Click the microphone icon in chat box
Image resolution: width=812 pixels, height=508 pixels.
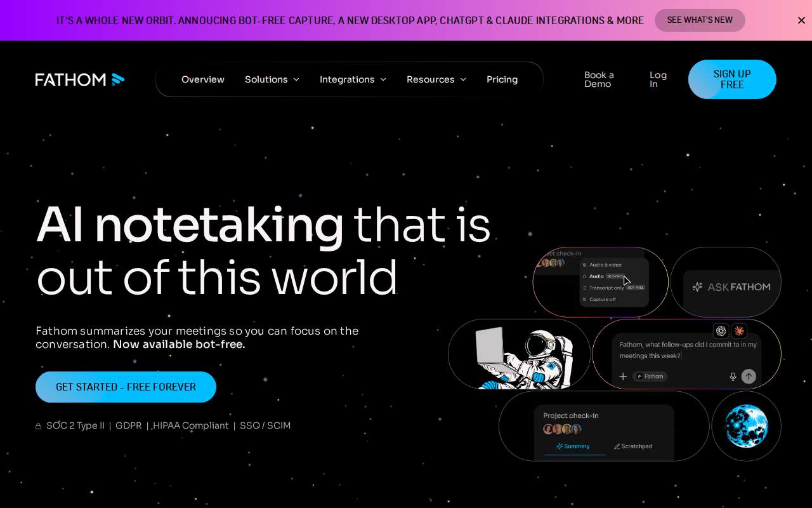click(x=733, y=377)
